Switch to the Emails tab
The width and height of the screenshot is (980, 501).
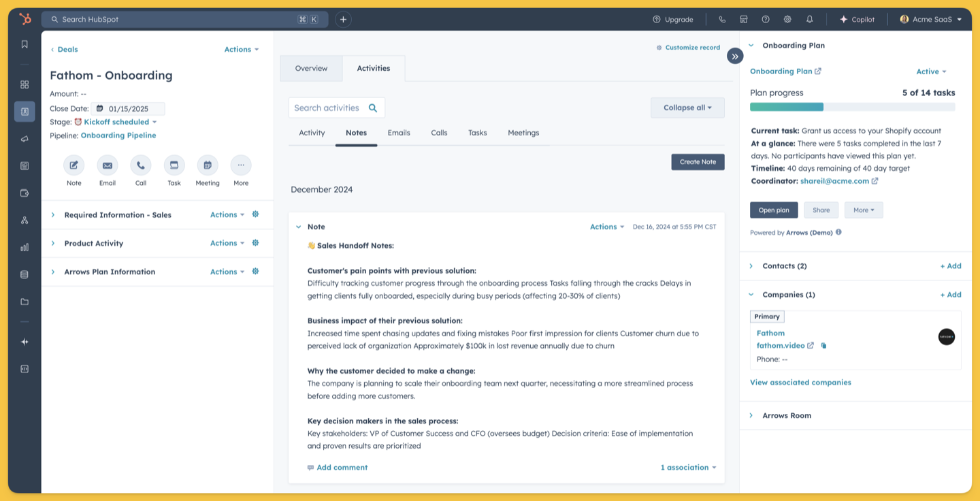(399, 133)
